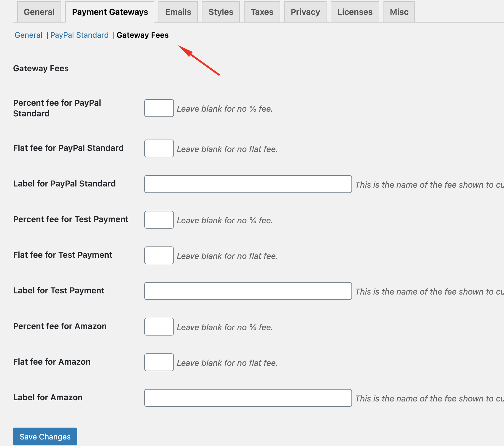Go to the Taxes tab
This screenshot has height=446, width=504.
pos(262,12)
